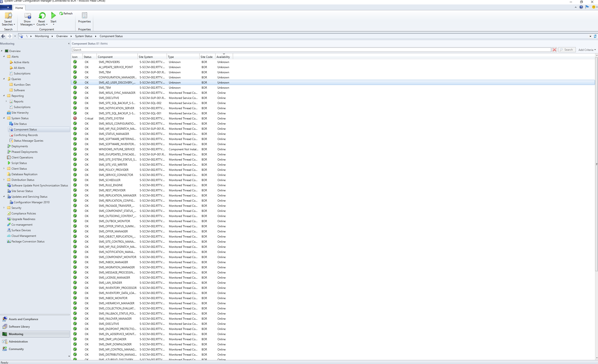Open the Help question mark icon
Viewport: 598px width, 364px height.
(581, 7)
